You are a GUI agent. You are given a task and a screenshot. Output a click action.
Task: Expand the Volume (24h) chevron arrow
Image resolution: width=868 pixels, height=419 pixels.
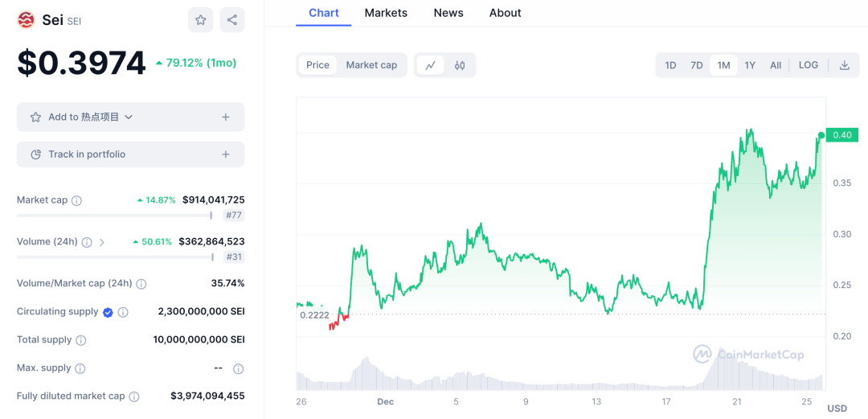102,242
